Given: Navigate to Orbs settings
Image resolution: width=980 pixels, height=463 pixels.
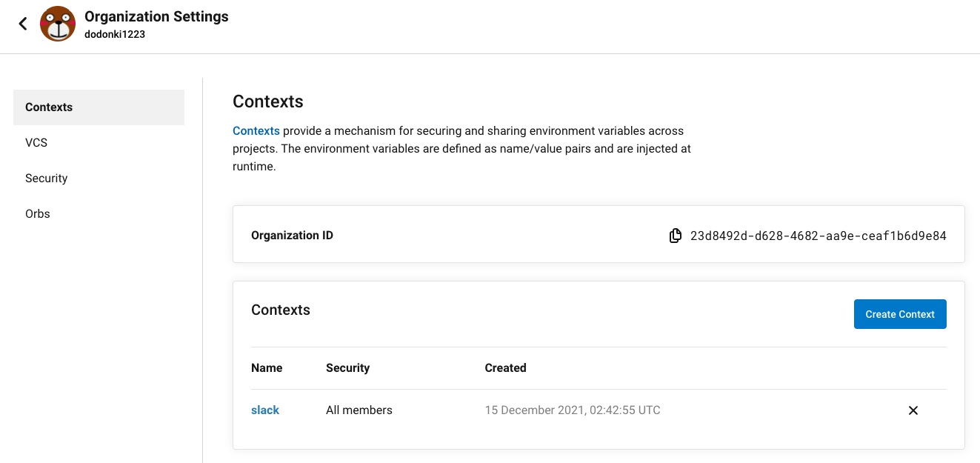Looking at the screenshot, I should click(x=38, y=213).
